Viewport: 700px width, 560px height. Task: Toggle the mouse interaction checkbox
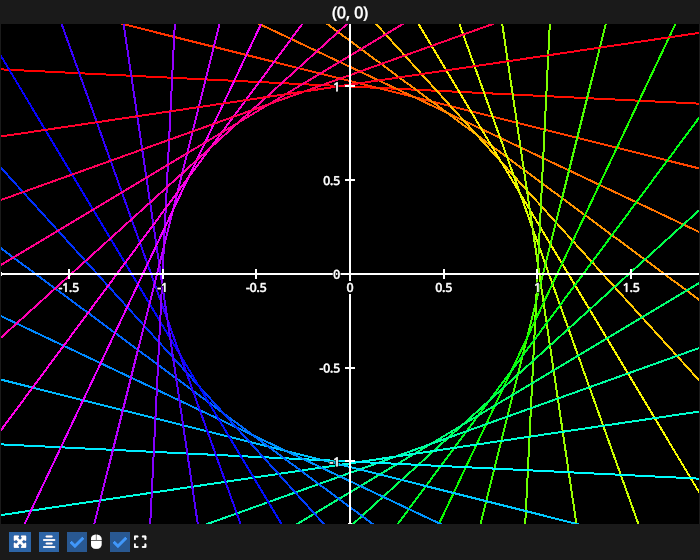point(77,542)
